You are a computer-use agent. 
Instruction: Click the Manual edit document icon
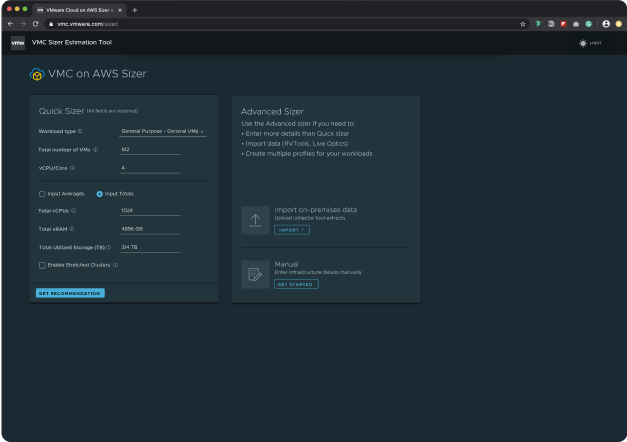[255, 274]
